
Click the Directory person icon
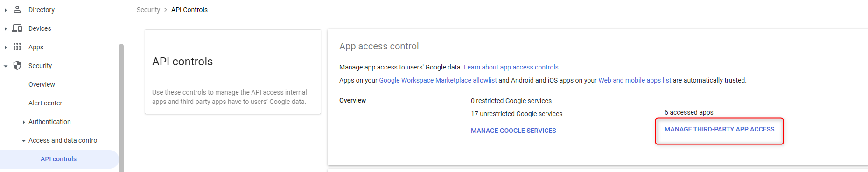click(x=17, y=9)
